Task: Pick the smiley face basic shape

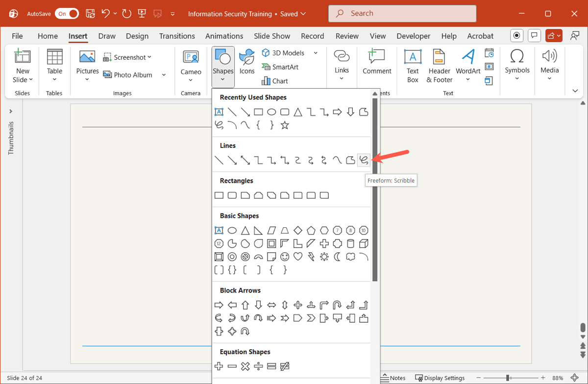Action: coord(285,257)
